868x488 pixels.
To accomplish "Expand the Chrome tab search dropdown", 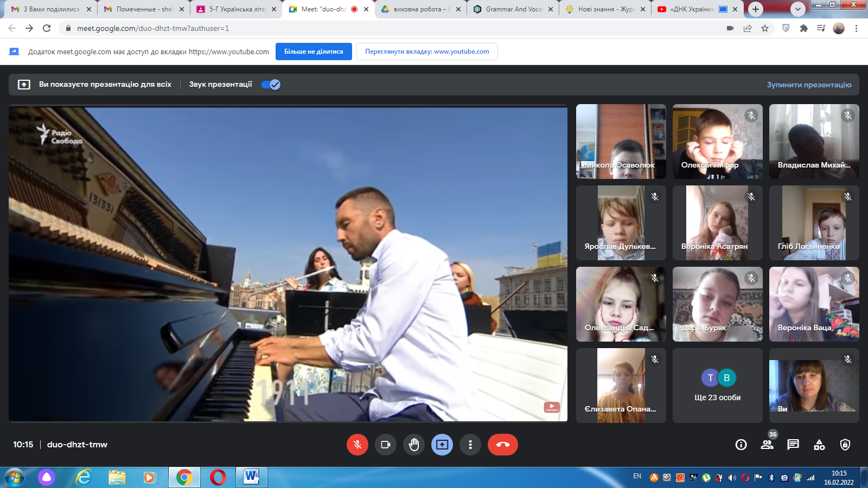I will (x=797, y=9).
